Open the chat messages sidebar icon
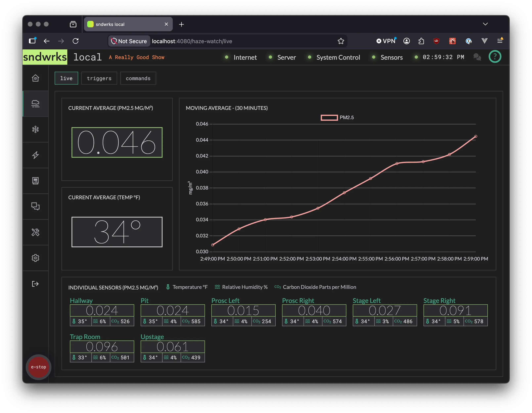 point(35,206)
